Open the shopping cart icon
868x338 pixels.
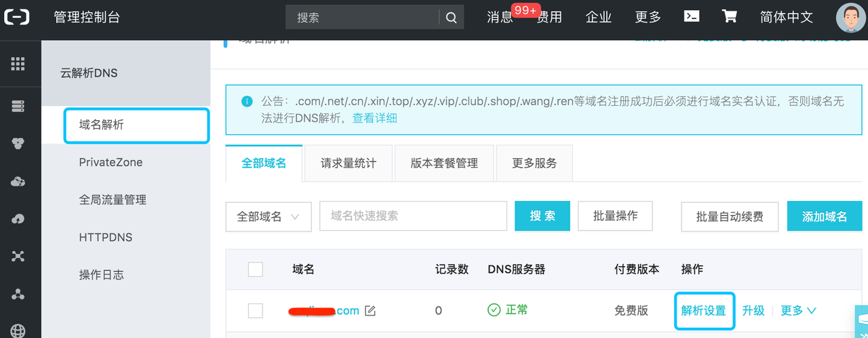(x=730, y=17)
